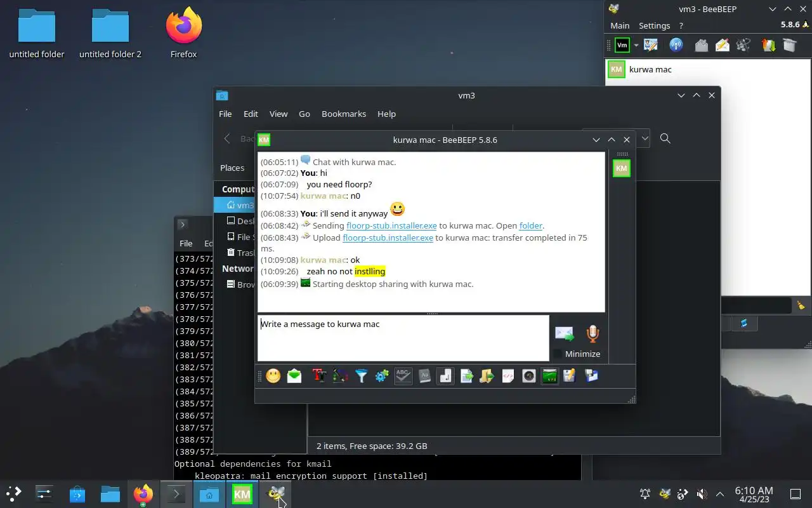Open Help menu in vm3 file manager
Viewport: 812px width, 508px height.
tap(386, 114)
